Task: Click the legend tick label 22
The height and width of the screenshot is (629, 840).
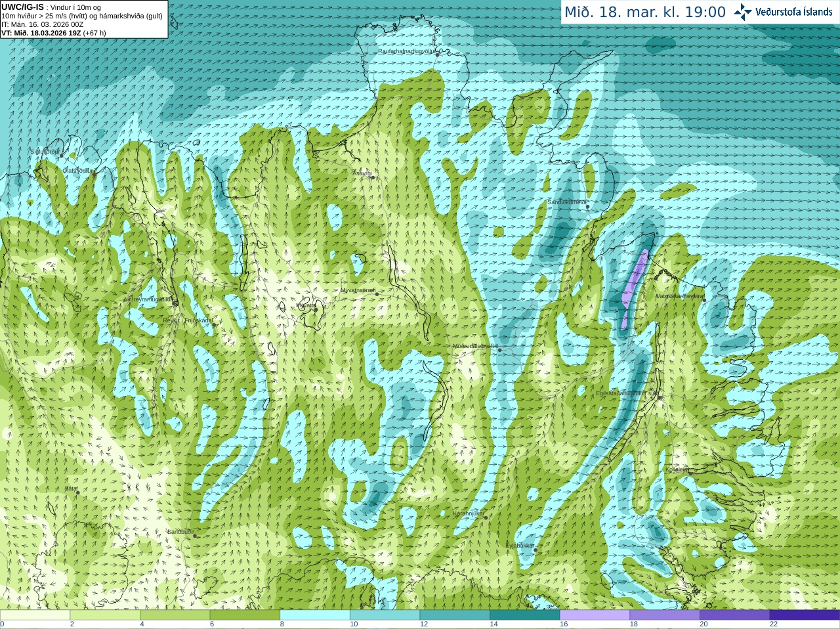Action: pyautogui.click(x=774, y=624)
